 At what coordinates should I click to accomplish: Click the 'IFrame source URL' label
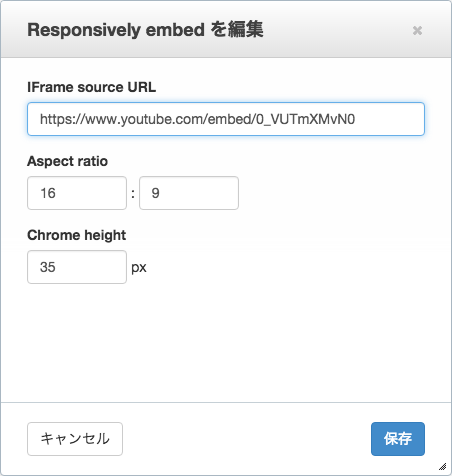coord(92,87)
